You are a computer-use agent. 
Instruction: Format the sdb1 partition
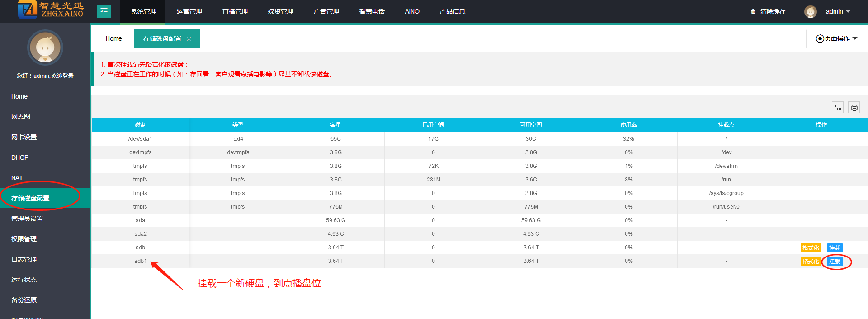(811, 261)
